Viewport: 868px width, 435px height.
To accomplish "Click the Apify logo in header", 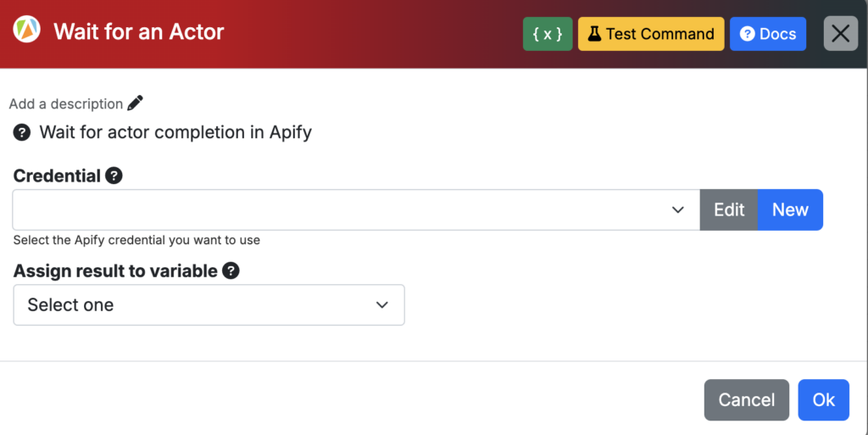I will (x=26, y=29).
